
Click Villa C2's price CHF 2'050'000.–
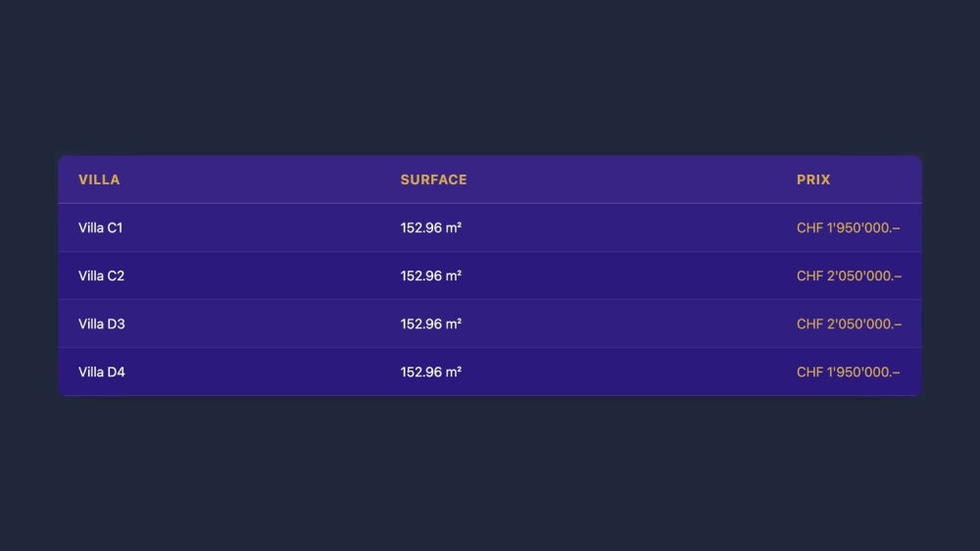849,275
